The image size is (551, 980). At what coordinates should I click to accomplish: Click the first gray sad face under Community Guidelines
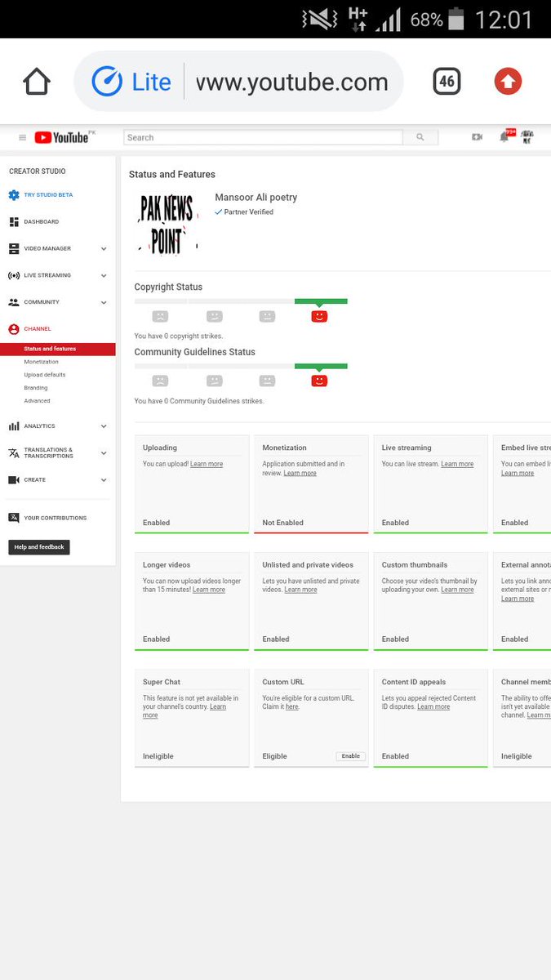click(x=160, y=381)
